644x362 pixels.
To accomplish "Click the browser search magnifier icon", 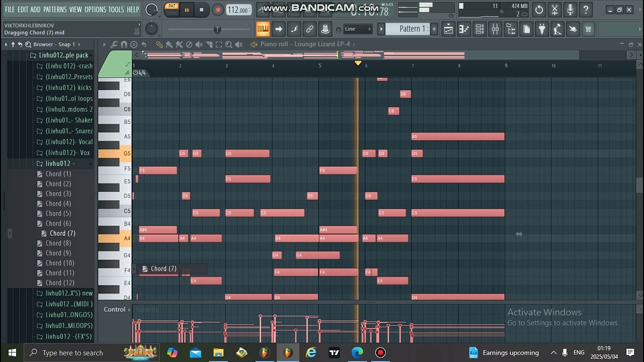I will pos(28,44).
